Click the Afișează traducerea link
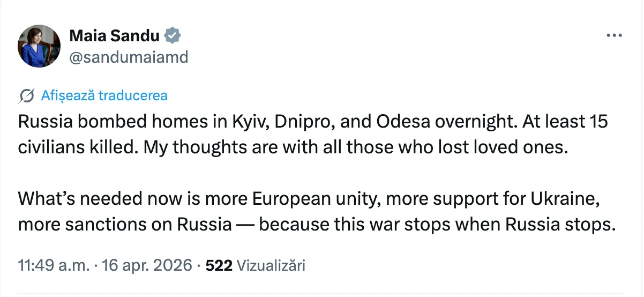The image size is (644, 297). click(104, 96)
